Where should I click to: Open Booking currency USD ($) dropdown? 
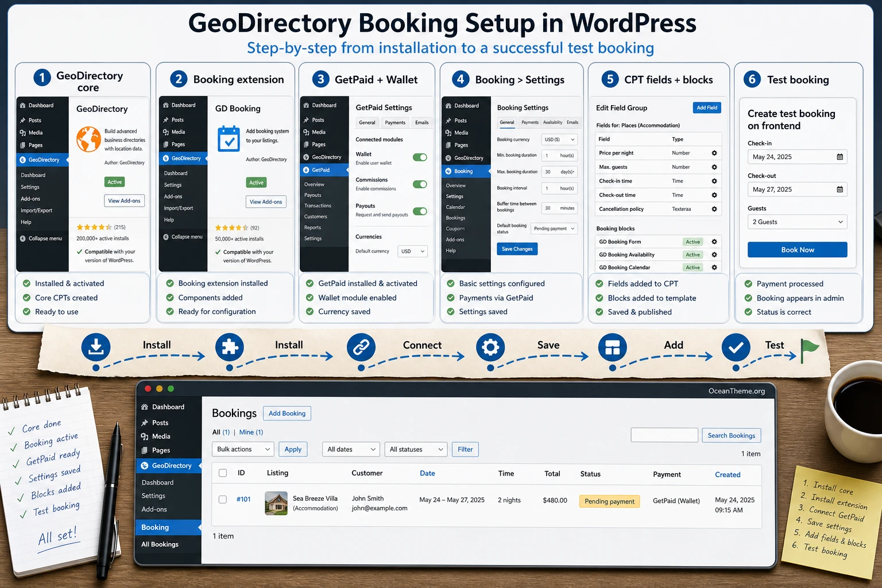tap(559, 140)
